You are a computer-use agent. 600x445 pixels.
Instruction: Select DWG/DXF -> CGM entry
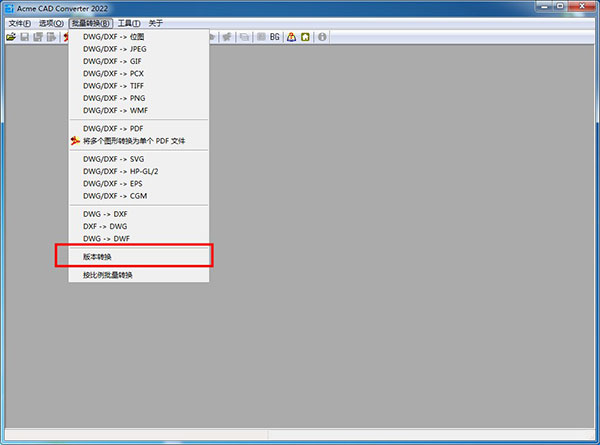click(x=139, y=196)
